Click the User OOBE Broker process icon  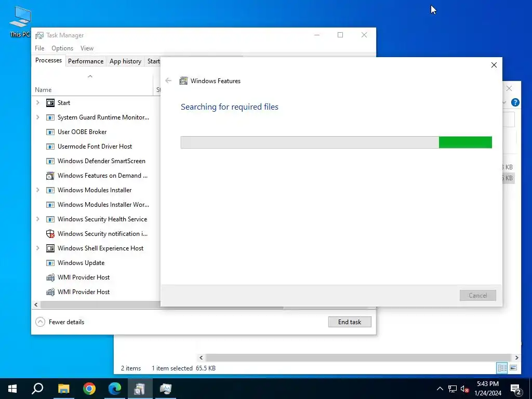[x=50, y=132]
